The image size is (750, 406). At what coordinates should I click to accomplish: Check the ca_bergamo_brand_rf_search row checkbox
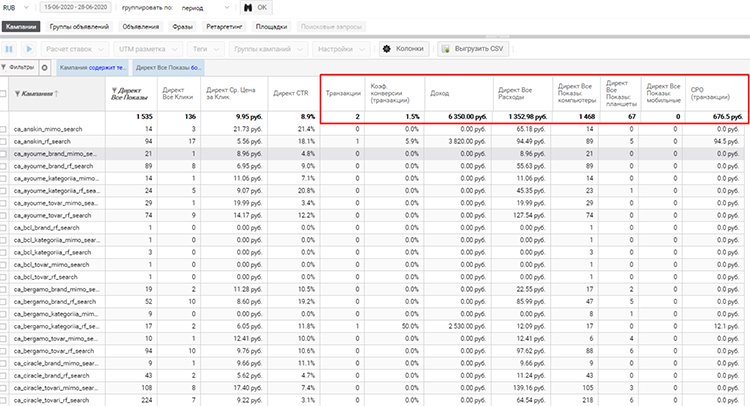click(x=3, y=302)
